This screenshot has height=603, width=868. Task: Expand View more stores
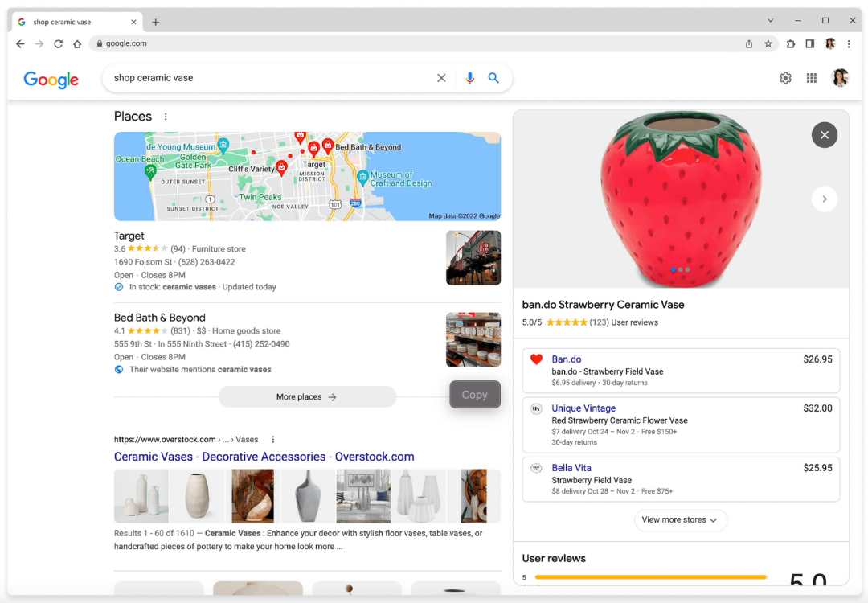(681, 520)
